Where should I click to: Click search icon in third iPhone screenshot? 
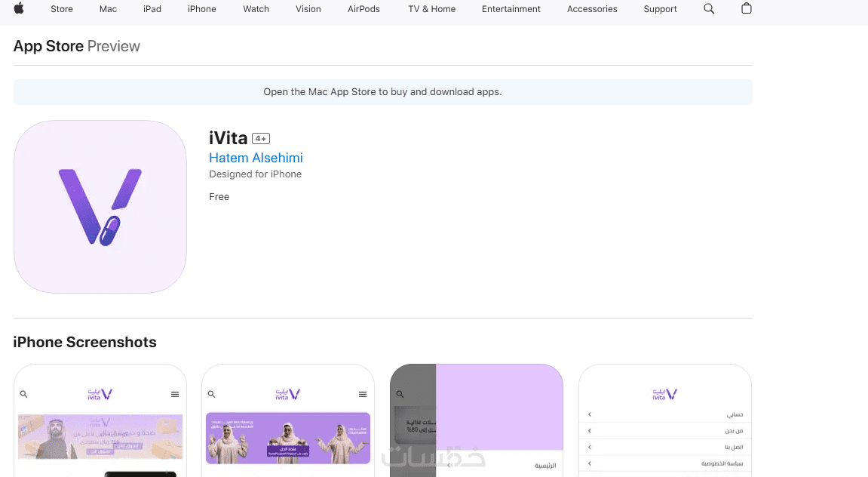400,394
